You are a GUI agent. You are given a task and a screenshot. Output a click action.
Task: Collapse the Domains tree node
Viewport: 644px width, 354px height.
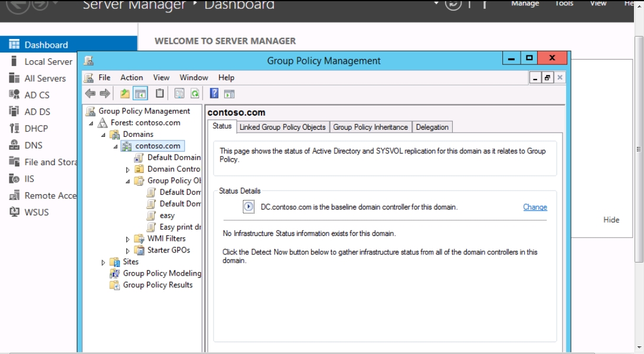point(103,135)
